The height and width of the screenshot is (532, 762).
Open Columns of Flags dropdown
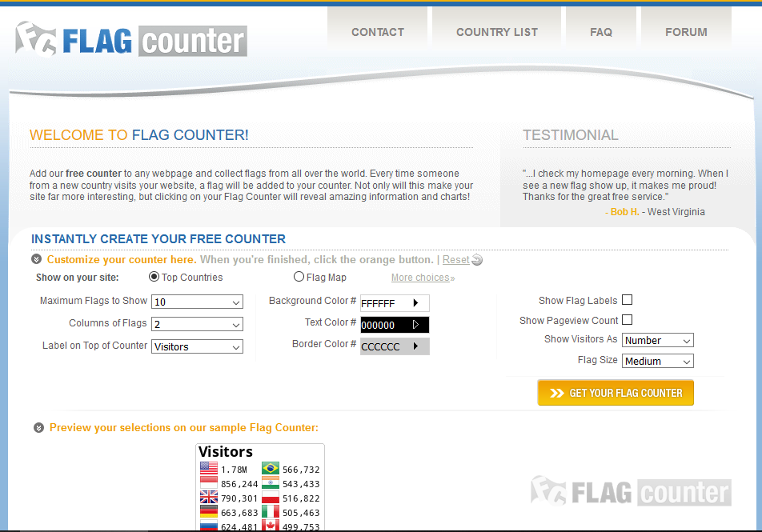tap(197, 324)
